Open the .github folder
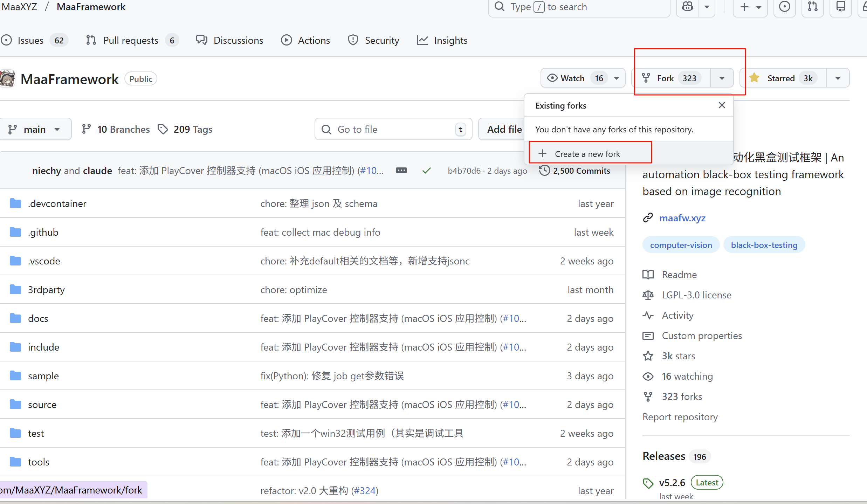867x504 pixels. (x=43, y=232)
